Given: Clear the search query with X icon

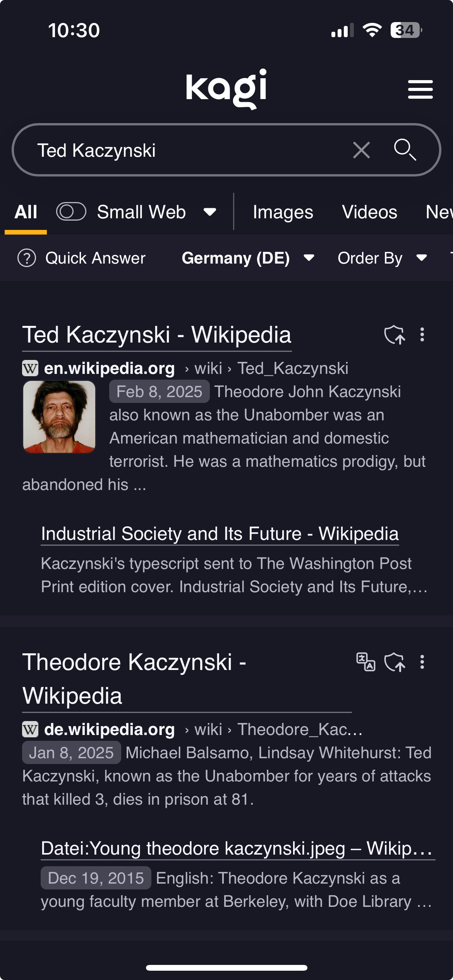Looking at the screenshot, I should [x=361, y=150].
